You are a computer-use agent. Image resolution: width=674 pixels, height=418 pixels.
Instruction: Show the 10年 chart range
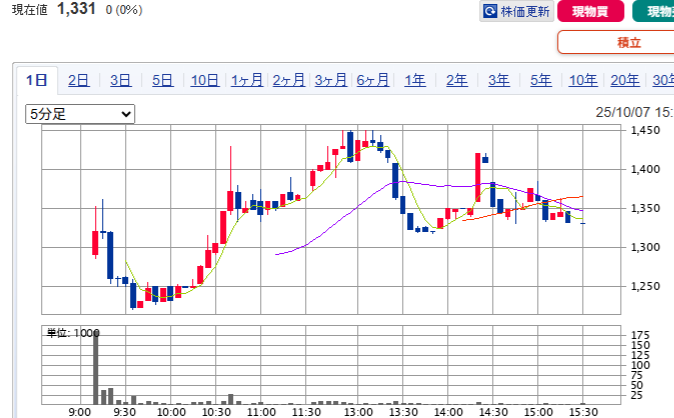tap(583, 81)
